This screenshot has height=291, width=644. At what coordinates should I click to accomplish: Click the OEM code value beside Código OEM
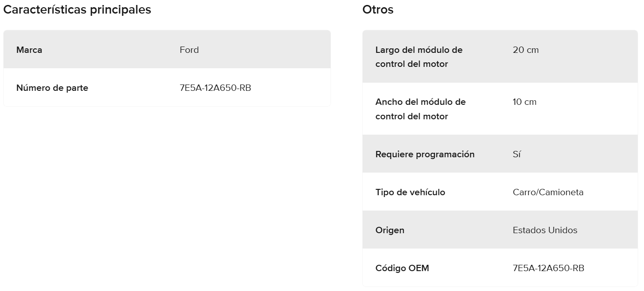549,268
